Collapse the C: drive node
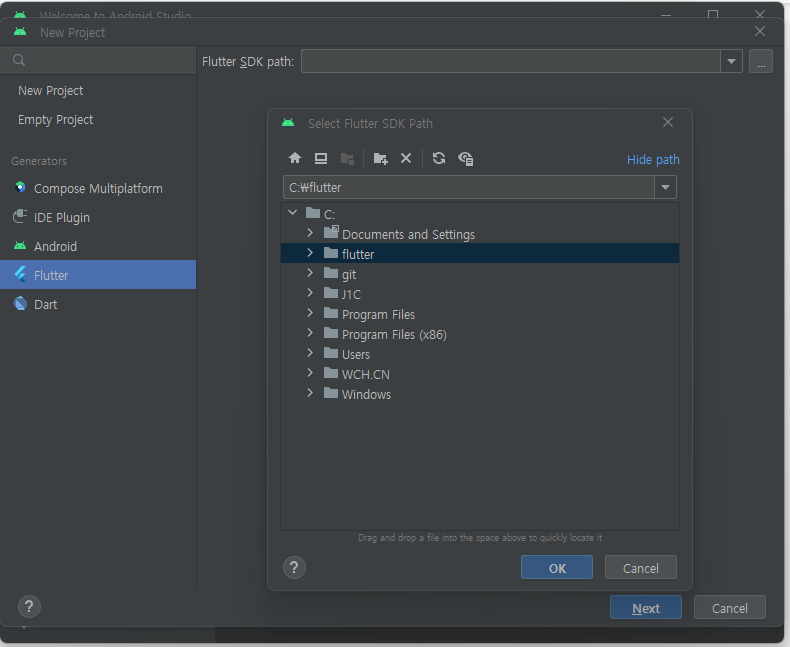 point(293,213)
